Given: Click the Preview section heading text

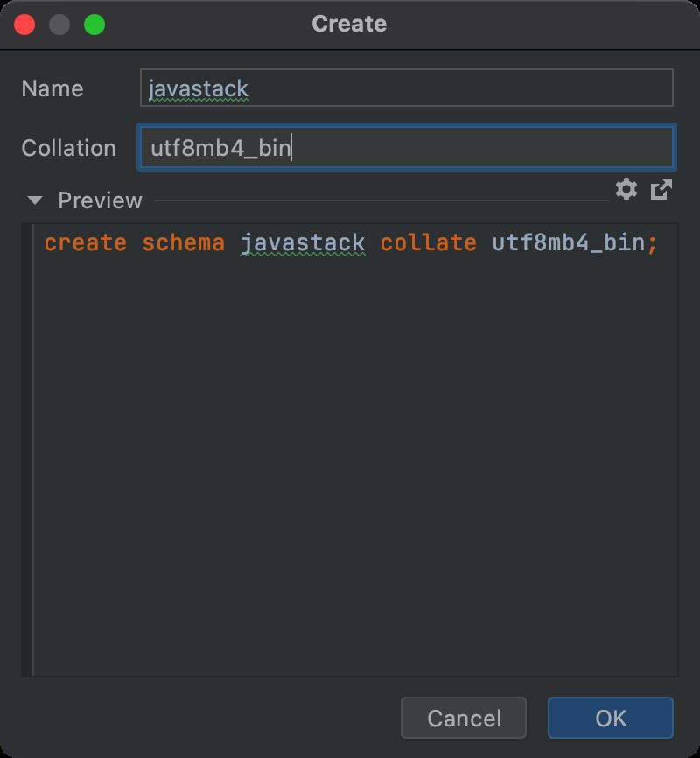Looking at the screenshot, I should point(100,200).
